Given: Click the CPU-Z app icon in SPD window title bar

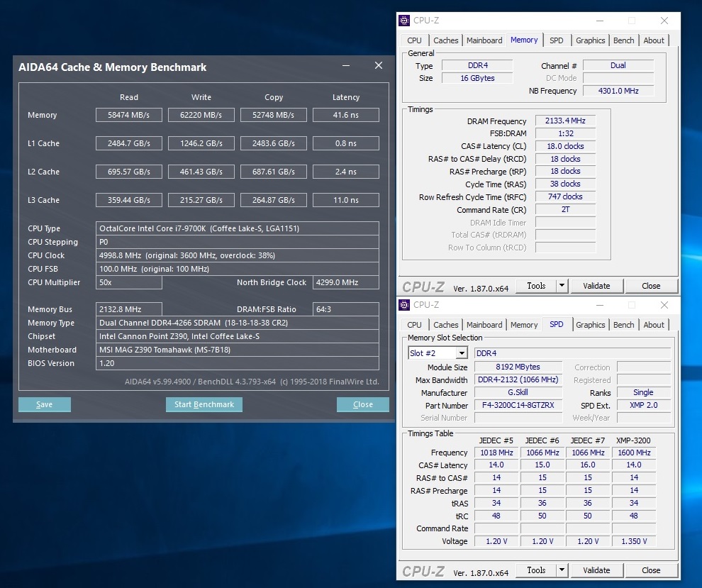Looking at the screenshot, I should pyautogui.click(x=404, y=305).
